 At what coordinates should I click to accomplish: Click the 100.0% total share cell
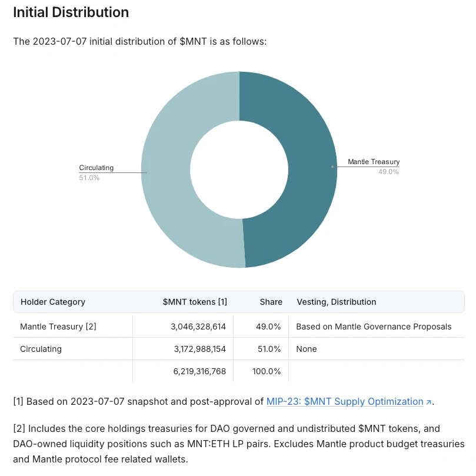pos(267,371)
